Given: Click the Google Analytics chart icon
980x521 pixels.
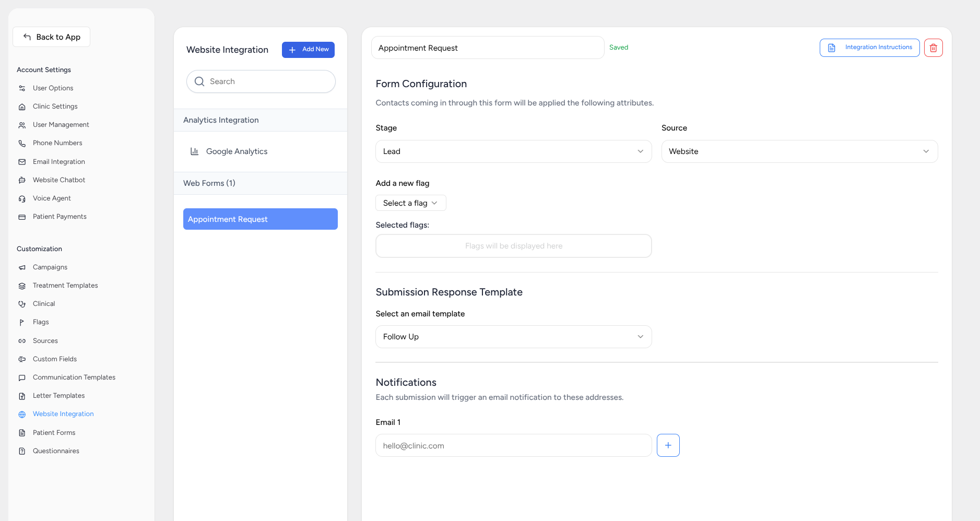Looking at the screenshot, I should pyautogui.click(x=194, y=151).
